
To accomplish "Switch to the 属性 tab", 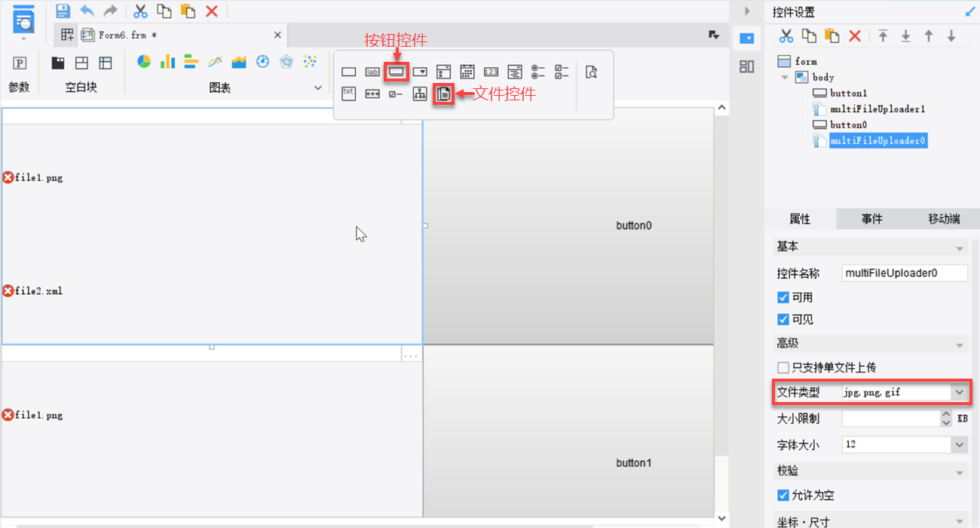I will [800, 219].
